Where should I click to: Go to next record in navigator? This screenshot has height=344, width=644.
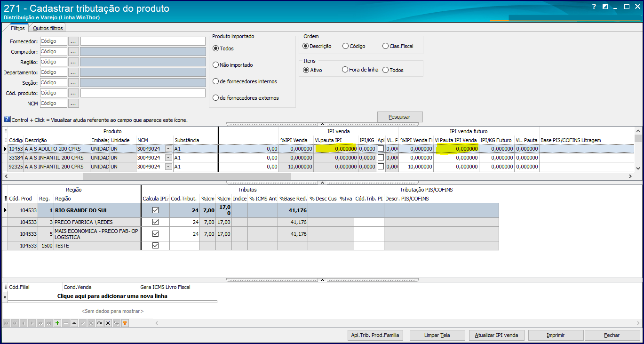click(32, 323)
